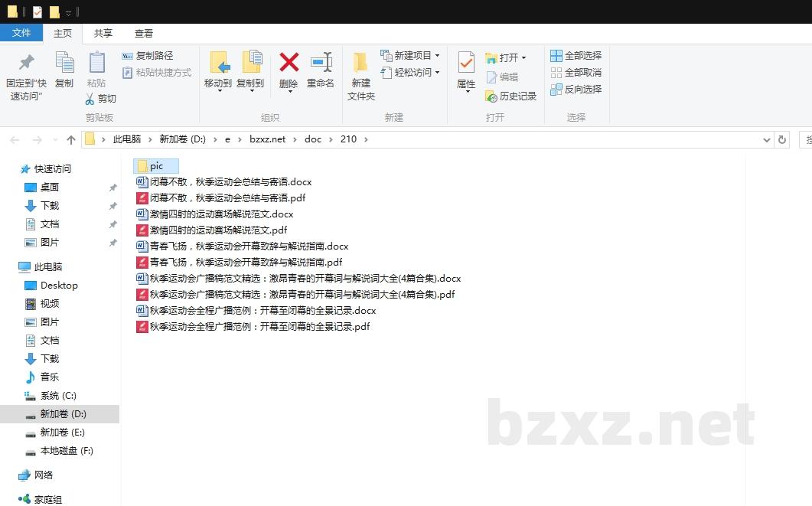This screenshot has height=506, width=812.
Task: Expand the address bar history dropdown arrow
Action: coord(767,140)
